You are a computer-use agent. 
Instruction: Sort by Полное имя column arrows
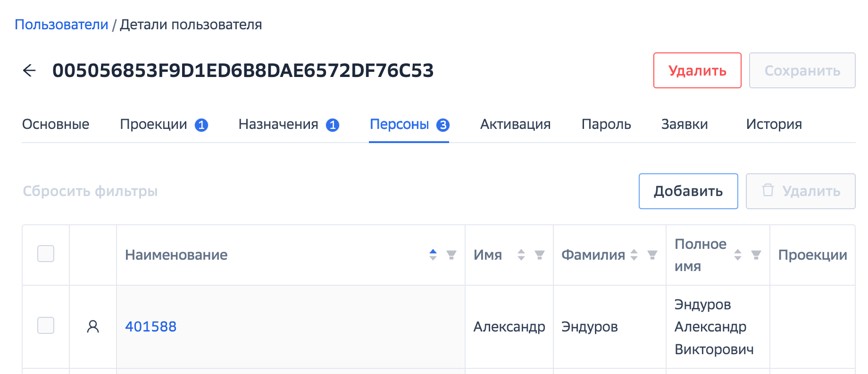coord(738,255)
